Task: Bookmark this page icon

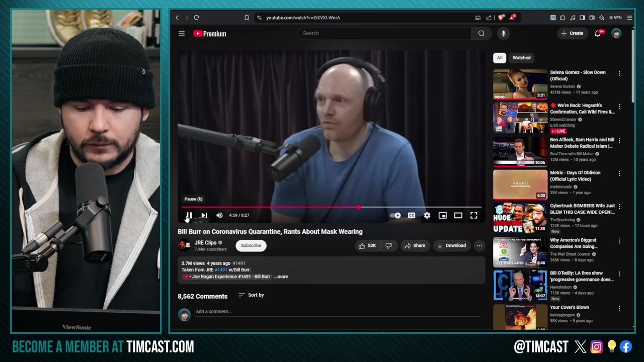Action: [x=247, y=18]
